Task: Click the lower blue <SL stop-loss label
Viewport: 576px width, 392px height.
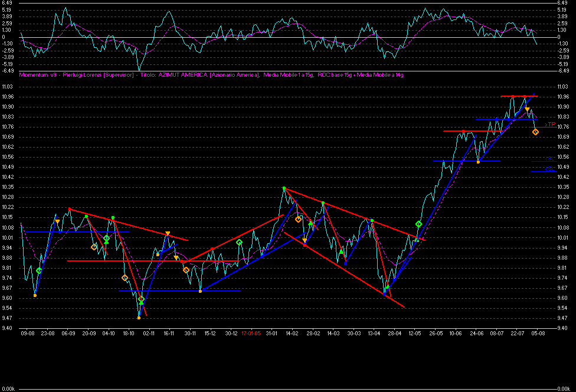Action: pyautogui.click(x=548, y=169)
